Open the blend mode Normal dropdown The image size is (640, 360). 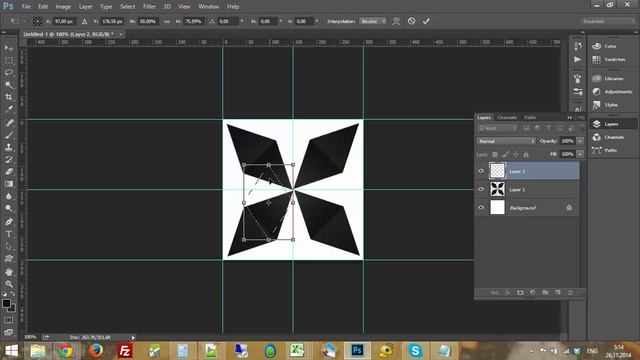pos(506,141)
